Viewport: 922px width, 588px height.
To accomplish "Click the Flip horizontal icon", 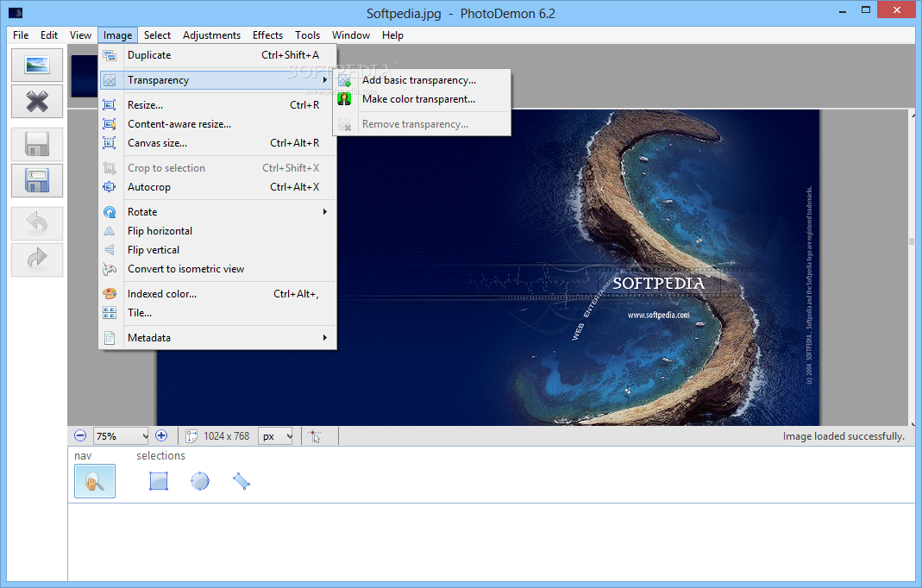I will [x=110, y=231].
